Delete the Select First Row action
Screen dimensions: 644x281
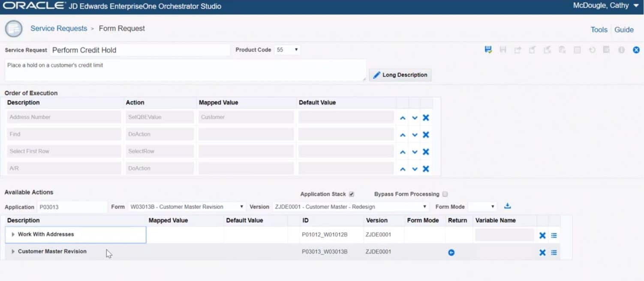pyautogui.click(x=426, y=152)
